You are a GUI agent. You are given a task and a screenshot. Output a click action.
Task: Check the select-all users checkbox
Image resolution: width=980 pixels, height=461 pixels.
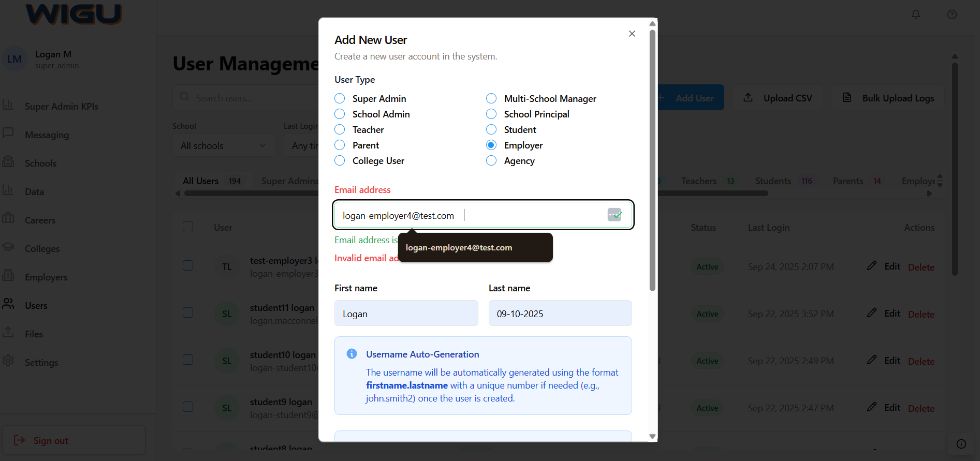click(188, 227)
